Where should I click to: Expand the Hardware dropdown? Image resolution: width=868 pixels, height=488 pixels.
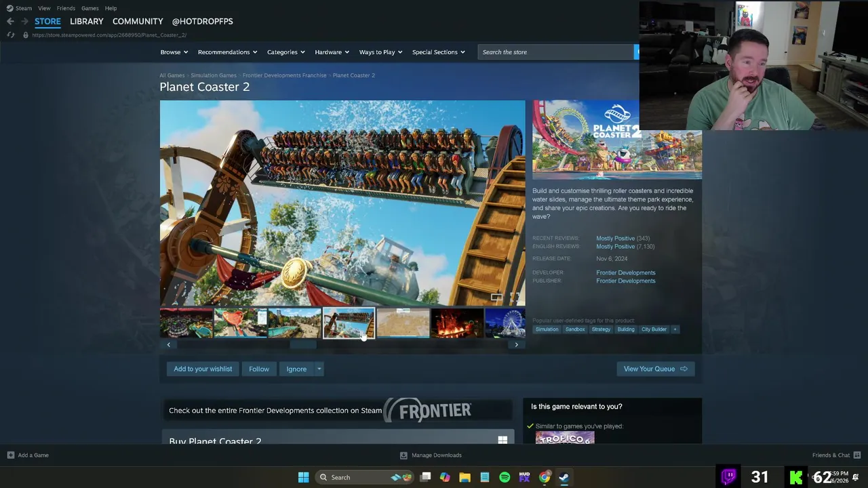332,52
